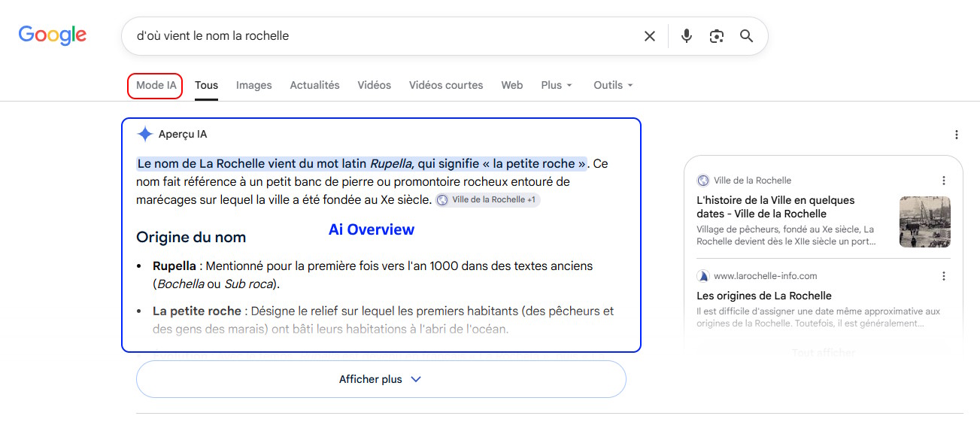Viewport: 980px width, 425px height.
Task: Switch to Mode IA tab
Action: [156, 86]
